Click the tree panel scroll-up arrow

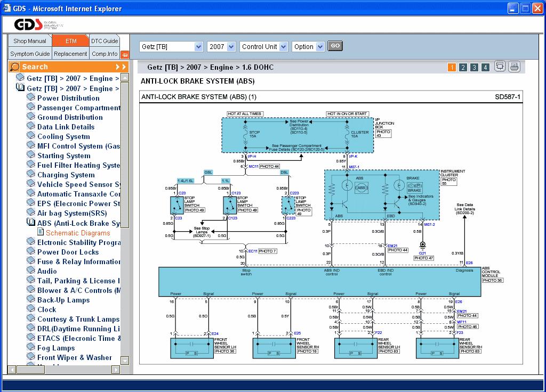[x=125, y=77]
